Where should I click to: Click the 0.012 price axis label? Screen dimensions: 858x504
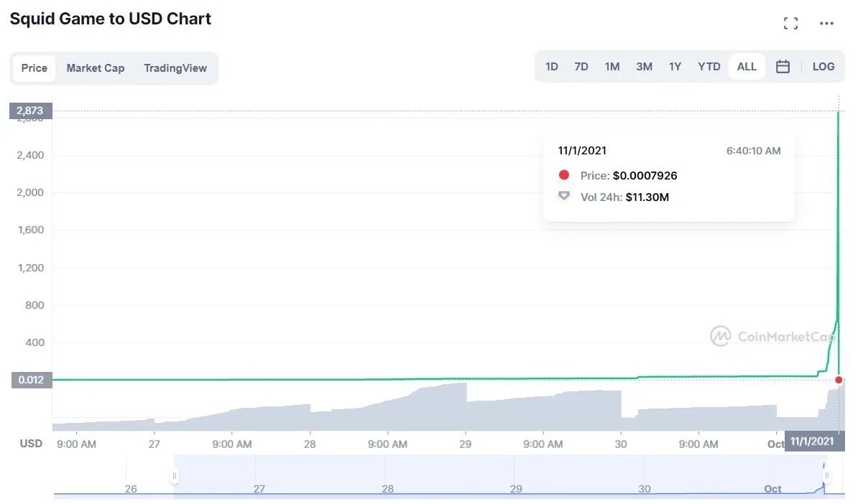coord(31,380)
